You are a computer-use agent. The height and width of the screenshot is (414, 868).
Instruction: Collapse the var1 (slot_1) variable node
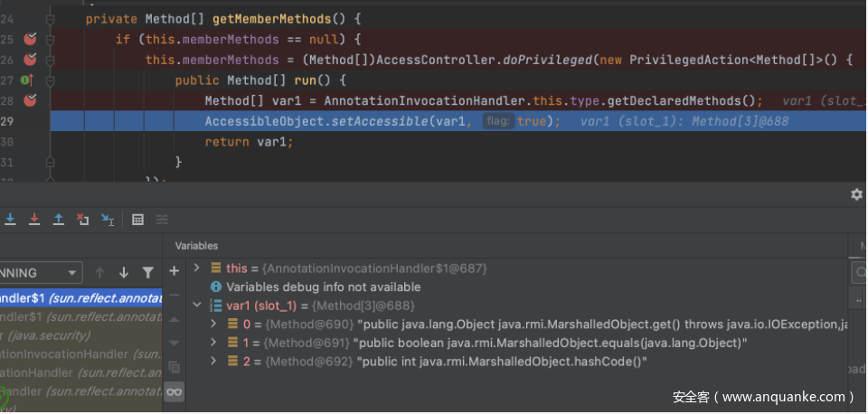pyautogui.click(x=197, y=306)
